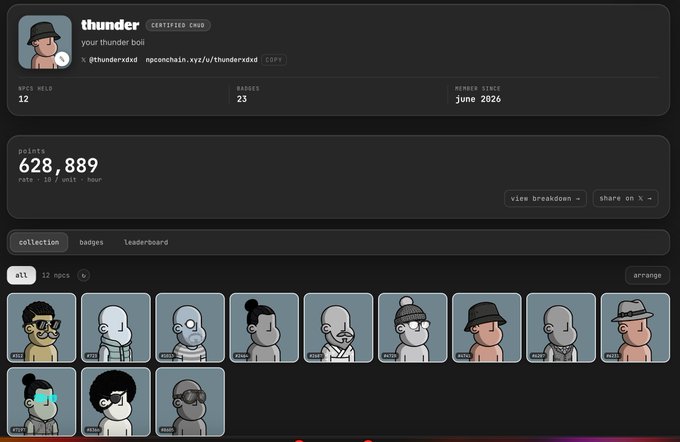680x442 pixels.
Task: Click the npconchain.xyz/u/thunderxdxd link
Action: click(201, 60)
